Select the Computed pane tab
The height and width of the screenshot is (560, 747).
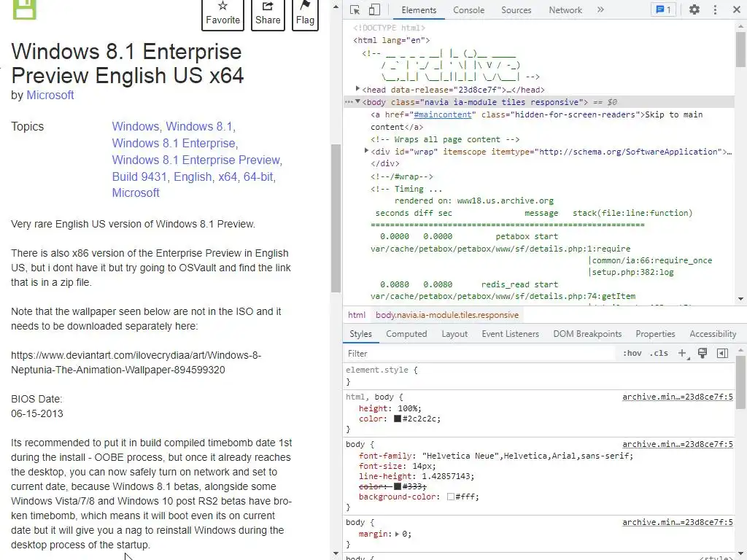click(406, 334)
